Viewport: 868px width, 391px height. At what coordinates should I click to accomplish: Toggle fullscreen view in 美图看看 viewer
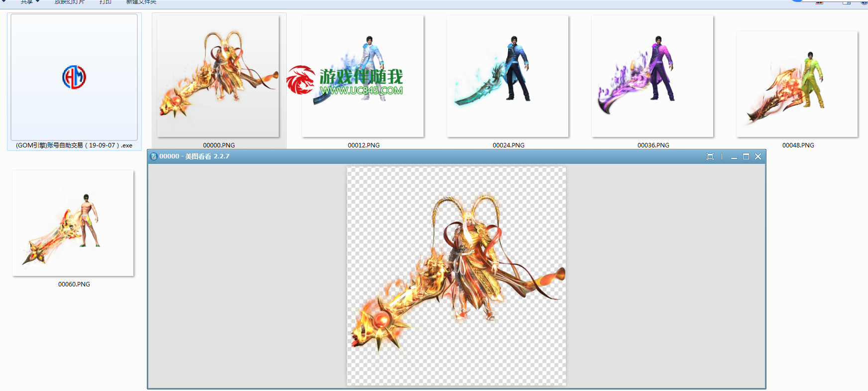click(x=710, y=156)
